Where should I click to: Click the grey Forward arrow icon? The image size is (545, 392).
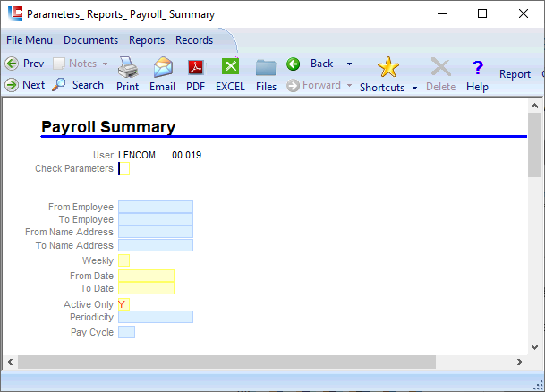coord(293,86)
